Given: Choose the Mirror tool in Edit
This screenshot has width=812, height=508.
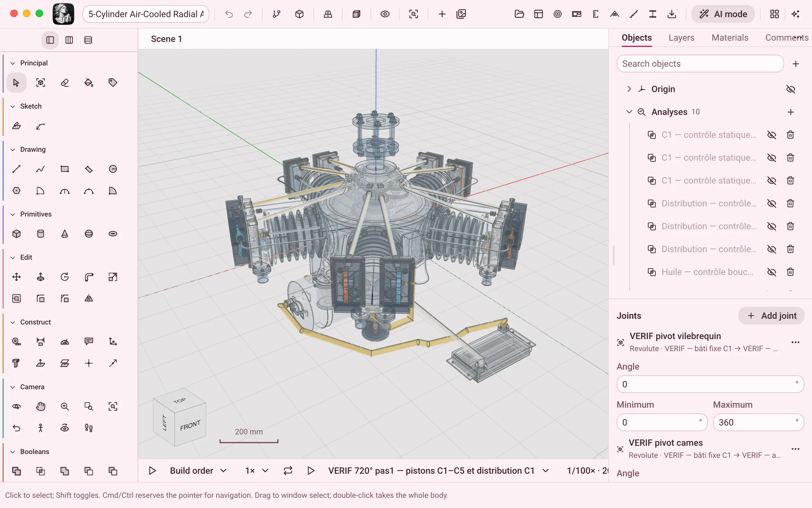Looking at the screenshot, I should [x=88, y=299].
